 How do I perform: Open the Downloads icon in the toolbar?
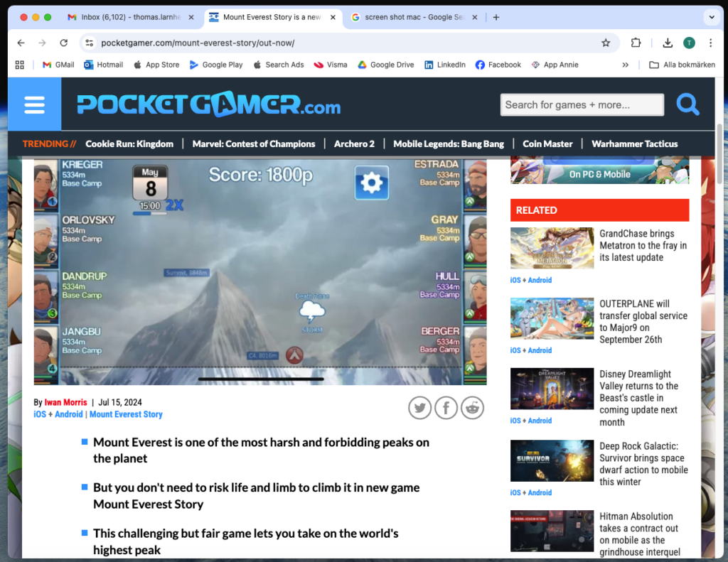668,43
